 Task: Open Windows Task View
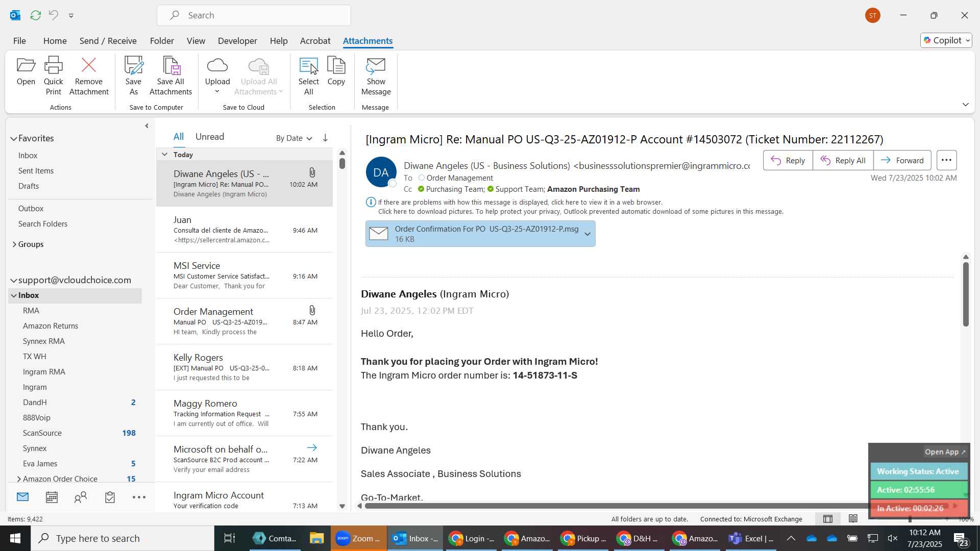pos(230,538)
